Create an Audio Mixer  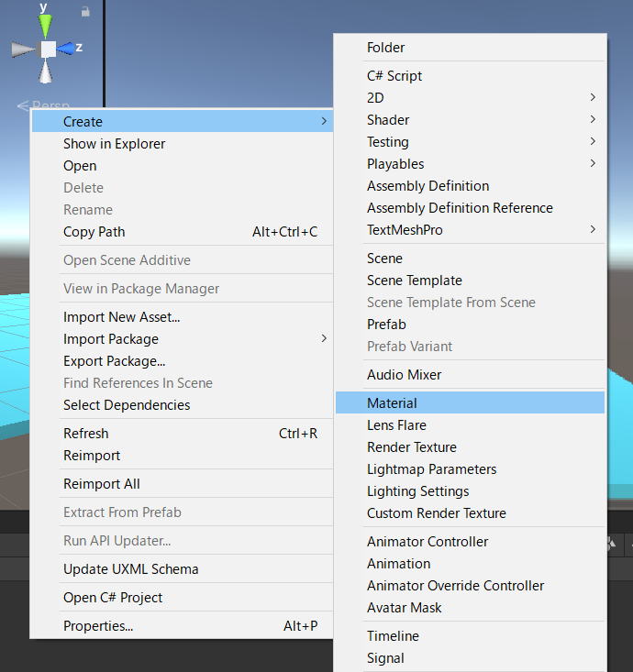(470, 375)
